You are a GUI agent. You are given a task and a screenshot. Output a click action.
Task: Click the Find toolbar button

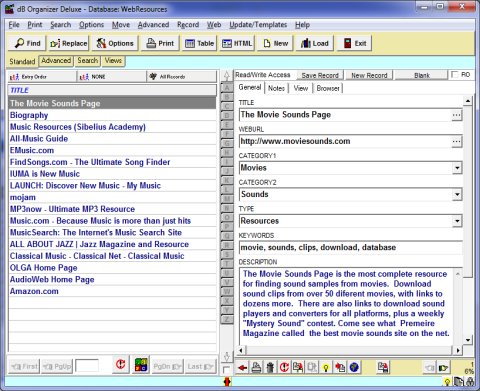click(x=27, y=43)
